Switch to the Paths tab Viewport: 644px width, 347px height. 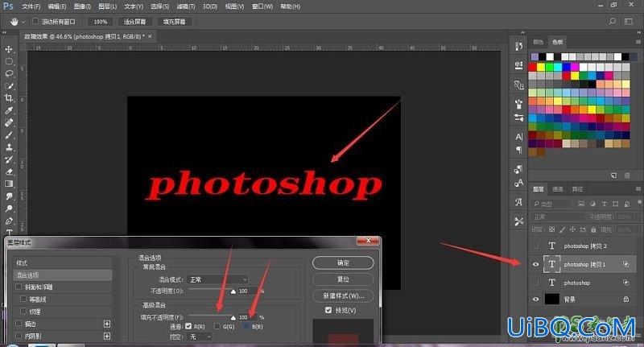[577, 189]
